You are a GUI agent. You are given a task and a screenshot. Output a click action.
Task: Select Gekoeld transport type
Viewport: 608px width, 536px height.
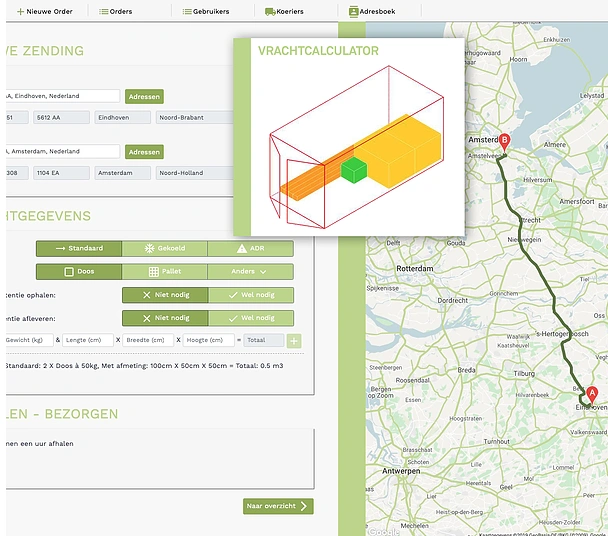pos(165,248)
